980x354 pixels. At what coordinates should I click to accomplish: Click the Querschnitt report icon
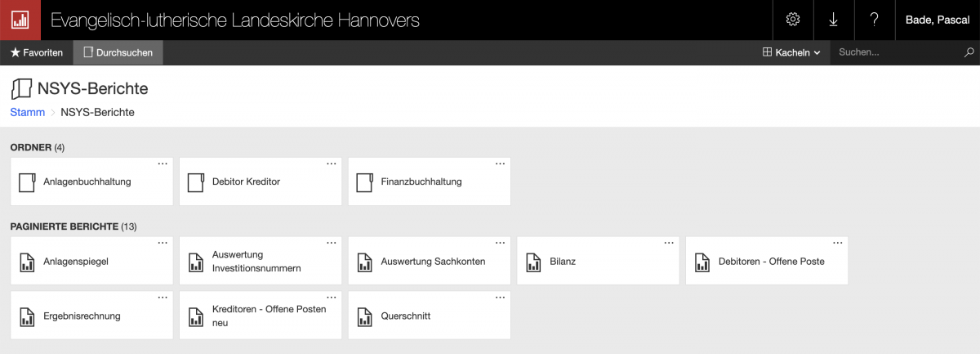[x=364, y=316]
